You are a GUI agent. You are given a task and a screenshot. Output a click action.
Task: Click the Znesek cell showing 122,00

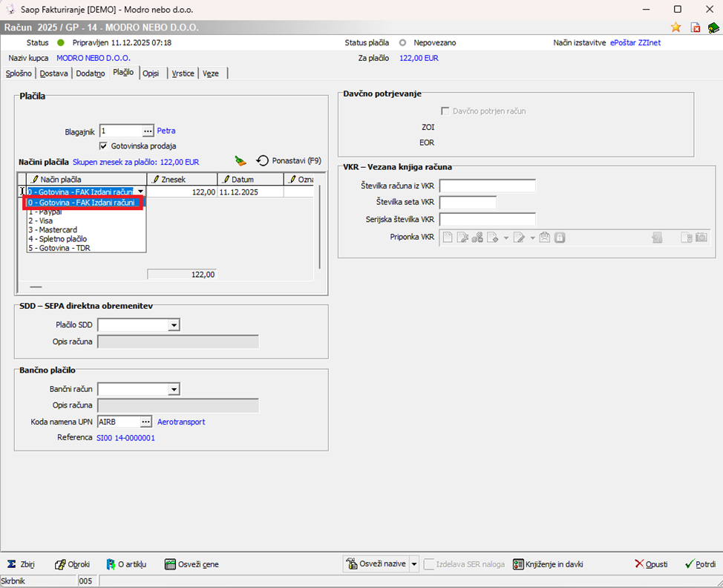coord(182,192)
